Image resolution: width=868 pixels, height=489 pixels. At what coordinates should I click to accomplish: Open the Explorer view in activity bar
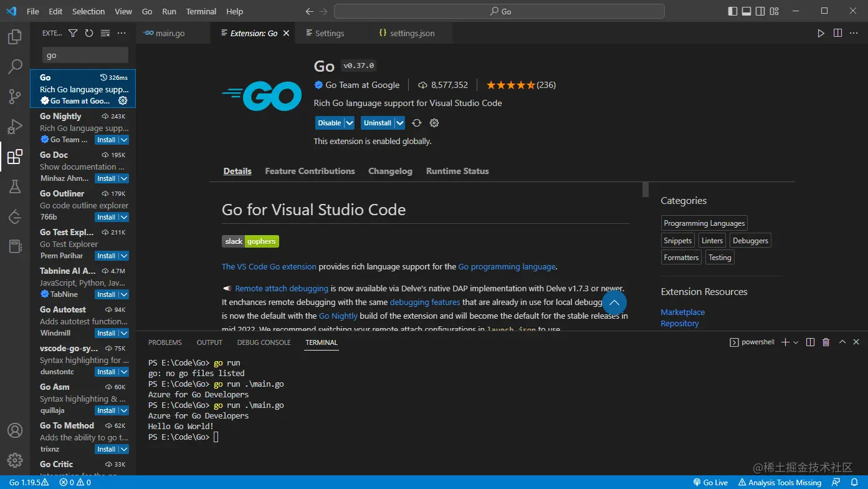pyautogui.click(x=15, y=37)
